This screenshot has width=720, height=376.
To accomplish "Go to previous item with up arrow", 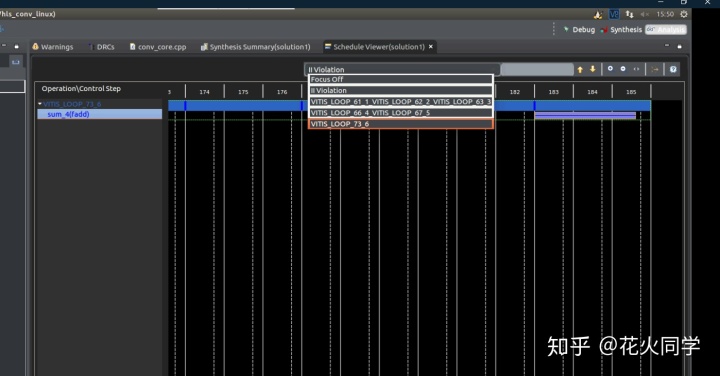I will click(580, 69).
